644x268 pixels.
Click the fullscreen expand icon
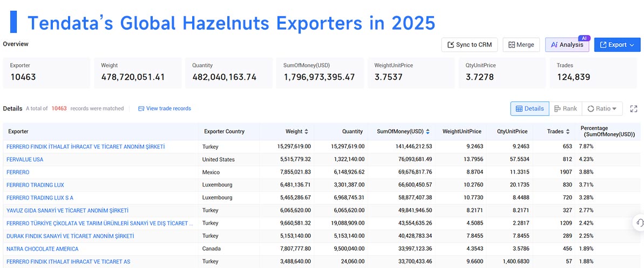(633, 109)
